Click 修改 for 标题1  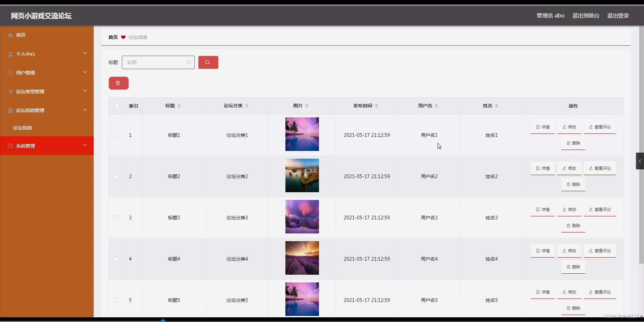[569, 127]
